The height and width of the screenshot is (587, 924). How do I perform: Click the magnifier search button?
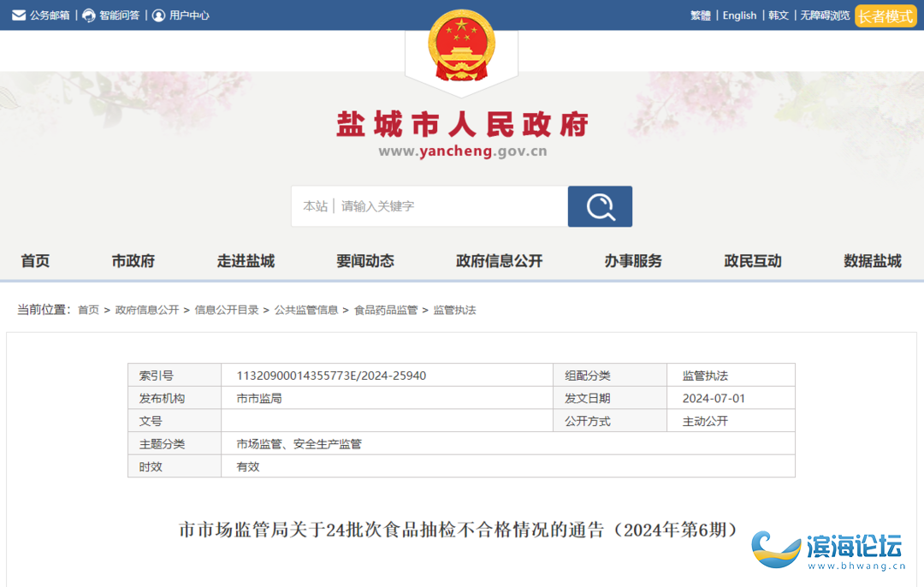tap(600, 206)
